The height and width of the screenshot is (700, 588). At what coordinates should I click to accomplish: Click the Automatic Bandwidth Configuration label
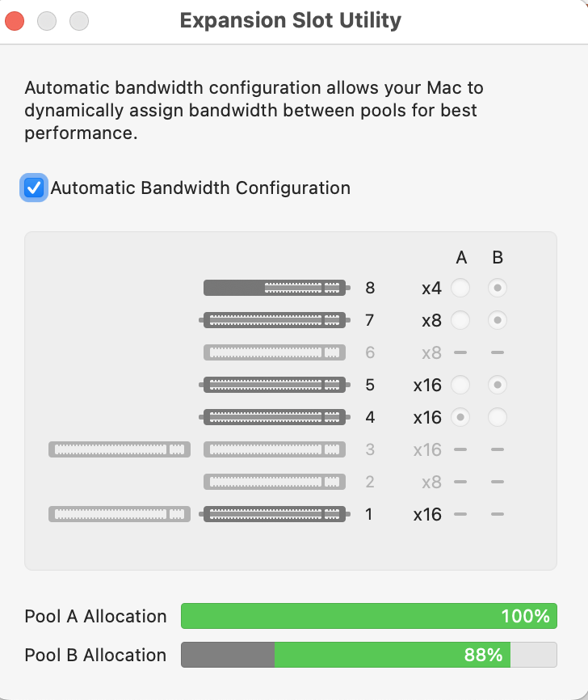pyautogui.click(x=200, y=188)
